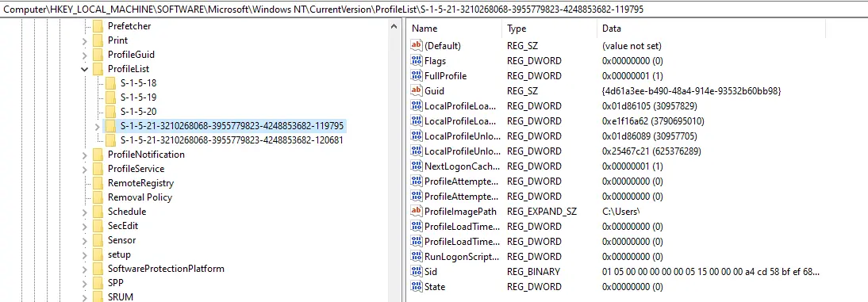Click the SoftwareProtectionPlatform folder icon
868x302 pixels.
[x=98, y=269]
